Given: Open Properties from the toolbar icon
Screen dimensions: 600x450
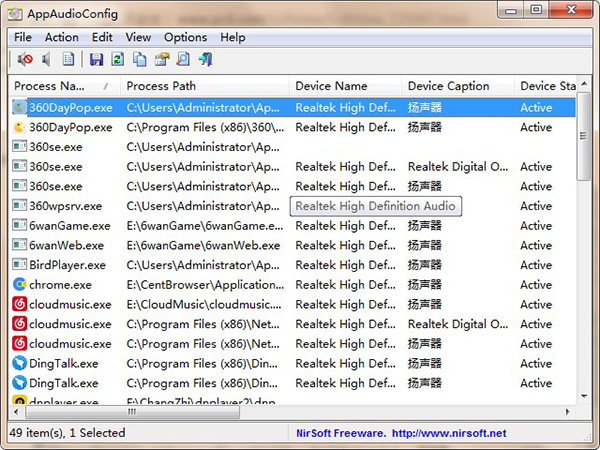Looking at the screenshot, I should 162,59.
